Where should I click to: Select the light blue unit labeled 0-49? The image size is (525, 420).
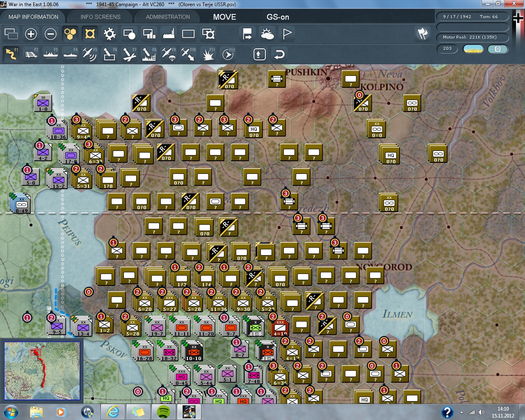coord(21,204)
